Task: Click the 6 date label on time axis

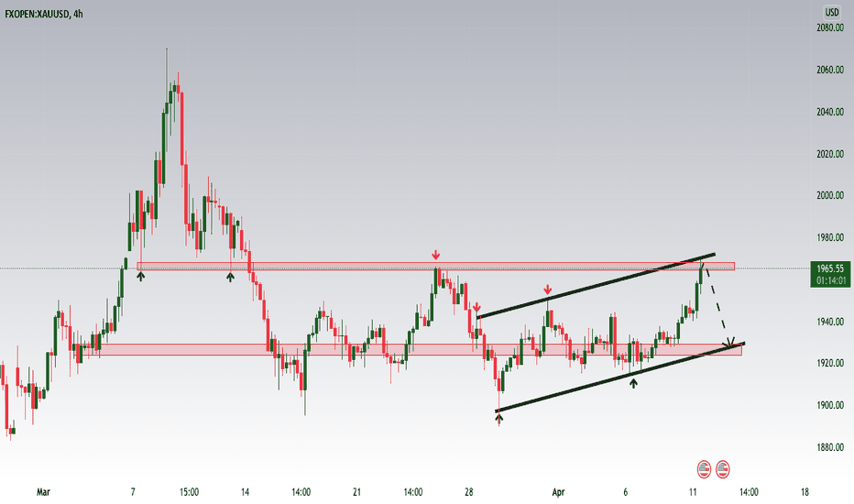Action: [x=625, y=492]
